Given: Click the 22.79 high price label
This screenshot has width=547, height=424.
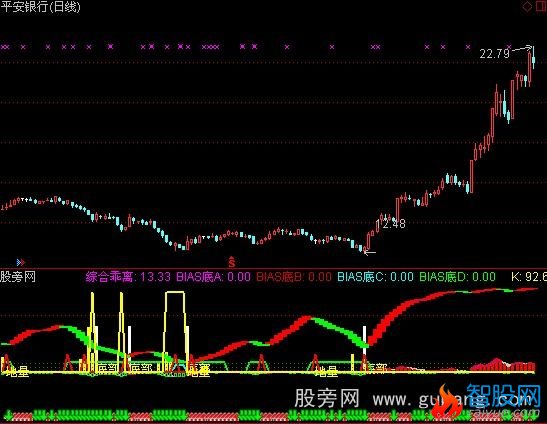Looking at the screenshot, I should 494,54.
